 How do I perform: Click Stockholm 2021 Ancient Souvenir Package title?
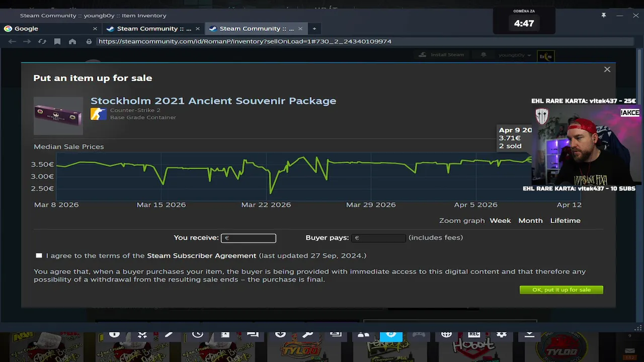pyautogui.click(x=213, y=101)
